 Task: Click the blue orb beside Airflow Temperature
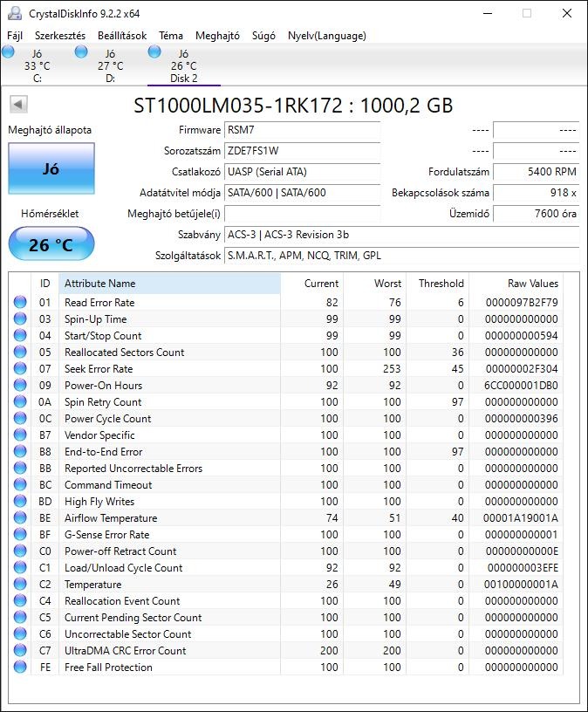click(x=20, y=517)
